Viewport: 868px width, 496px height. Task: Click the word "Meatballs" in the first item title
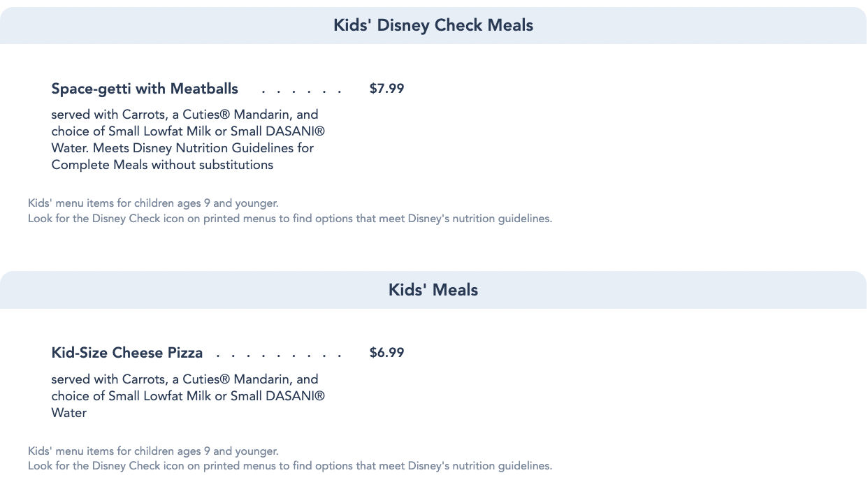(204, 89)
